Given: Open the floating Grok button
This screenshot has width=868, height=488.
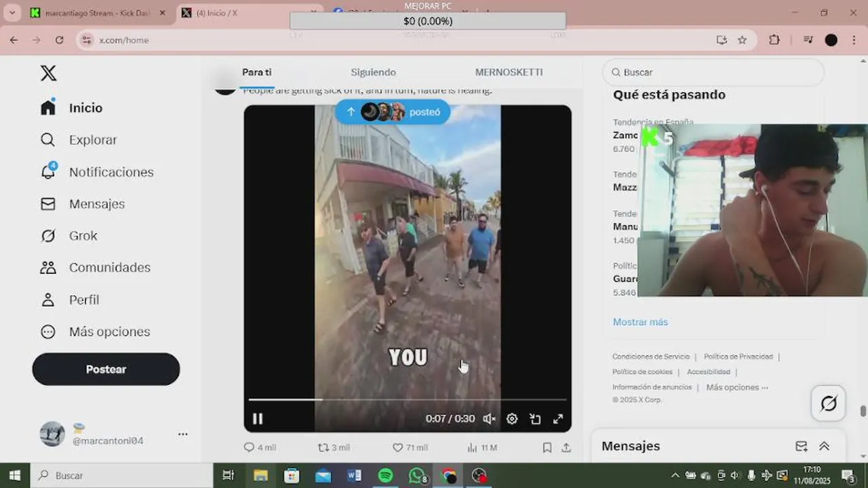Looking at the screenshot, I should pos(828,404).
